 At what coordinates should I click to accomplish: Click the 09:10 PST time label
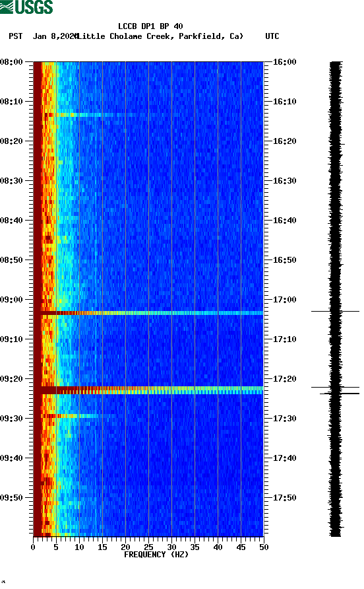(11, 339)
